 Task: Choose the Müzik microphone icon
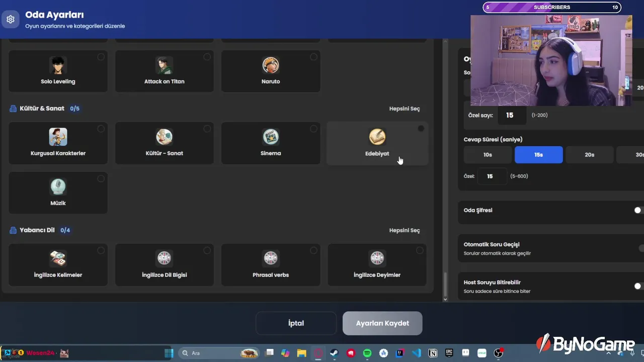pyautogui.click(x=58, y=187)
